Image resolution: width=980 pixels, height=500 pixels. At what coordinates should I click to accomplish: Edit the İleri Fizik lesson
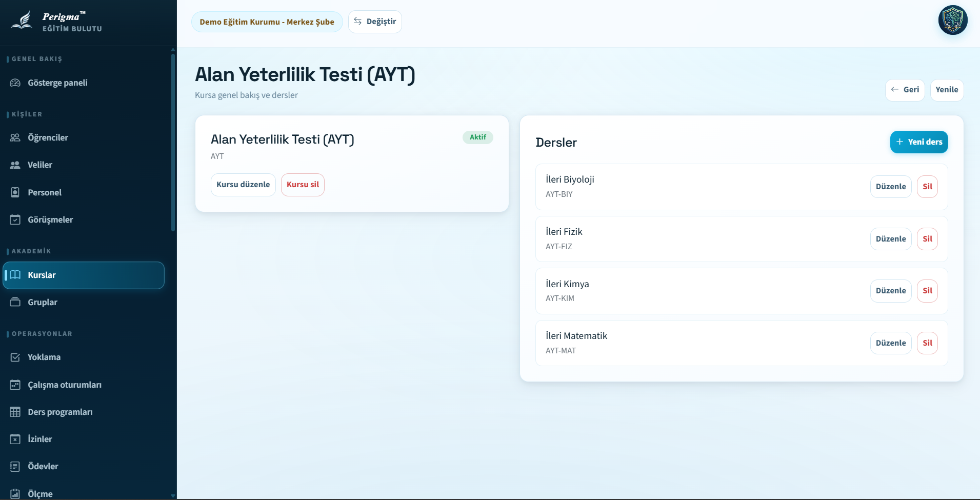[x=890, y=239]
